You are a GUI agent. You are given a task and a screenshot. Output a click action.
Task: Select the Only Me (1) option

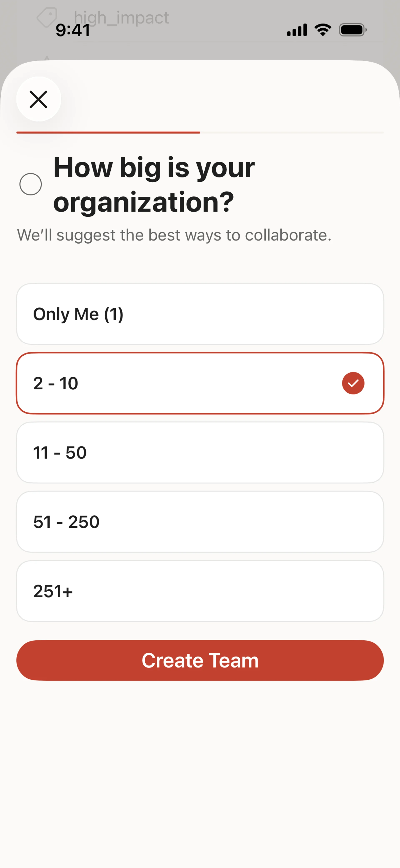pyautogui.click(x=200, y=314)
